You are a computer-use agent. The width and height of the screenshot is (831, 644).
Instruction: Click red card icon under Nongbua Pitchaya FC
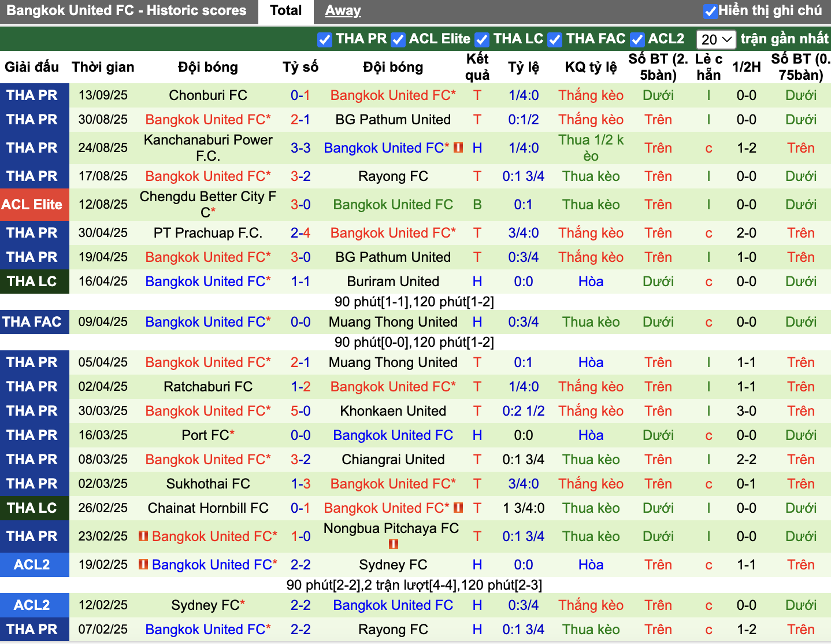point(394,544)
